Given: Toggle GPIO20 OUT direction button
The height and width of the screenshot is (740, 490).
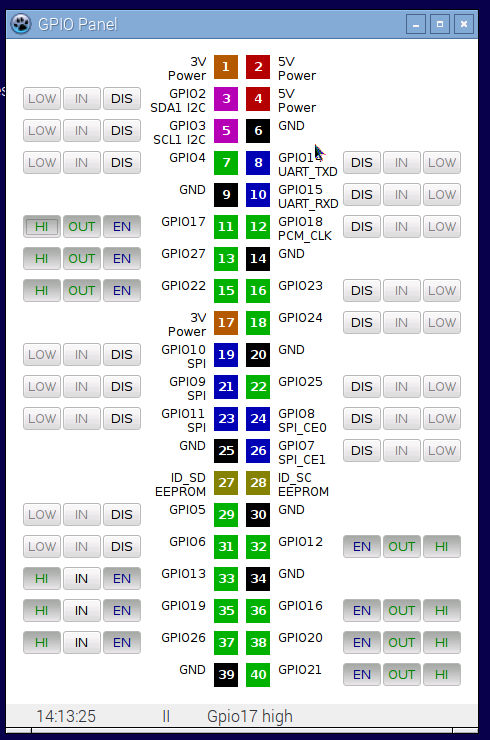Looking at the screenshot, I should 402,643.
